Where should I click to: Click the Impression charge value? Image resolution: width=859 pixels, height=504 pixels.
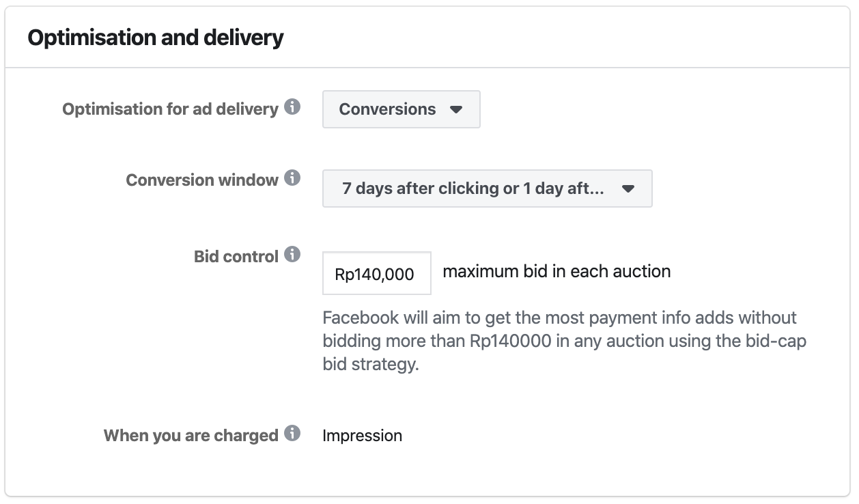pos(362,436)
